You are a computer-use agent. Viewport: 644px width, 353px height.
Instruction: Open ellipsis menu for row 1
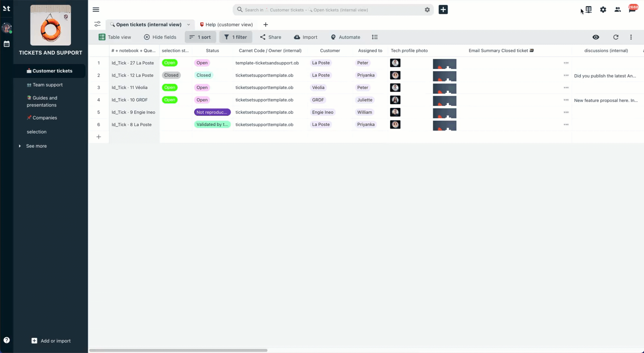pos(566,63)
